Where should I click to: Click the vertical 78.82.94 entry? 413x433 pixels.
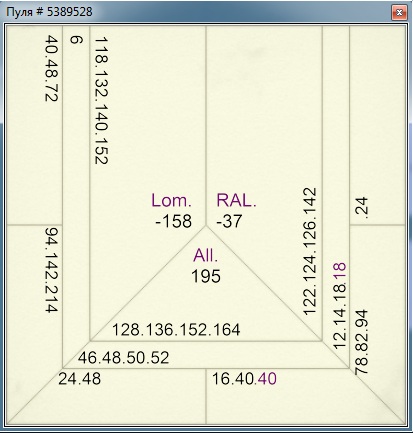tap(361, 342)
